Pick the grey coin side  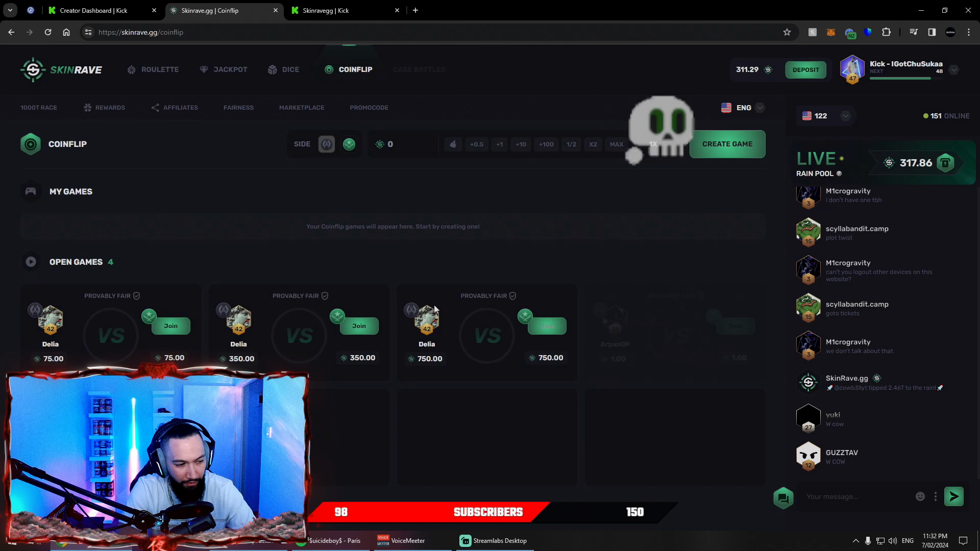327,144
